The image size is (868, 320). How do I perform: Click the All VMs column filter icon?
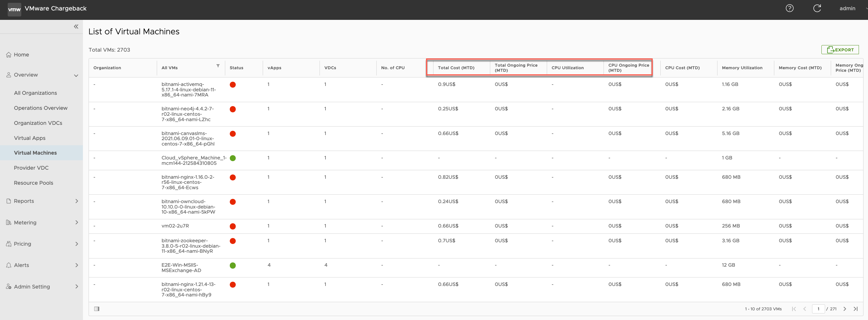click(x=218, y=66)
